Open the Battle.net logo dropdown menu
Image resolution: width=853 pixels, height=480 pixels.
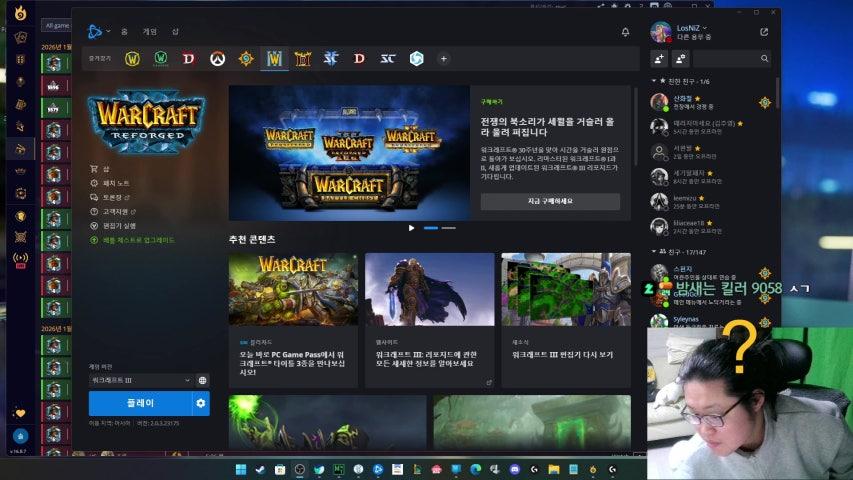[99, 32]
